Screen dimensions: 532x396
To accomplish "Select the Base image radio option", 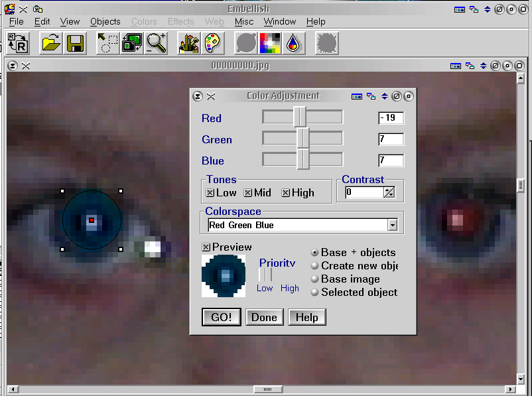I will point(315,279).
